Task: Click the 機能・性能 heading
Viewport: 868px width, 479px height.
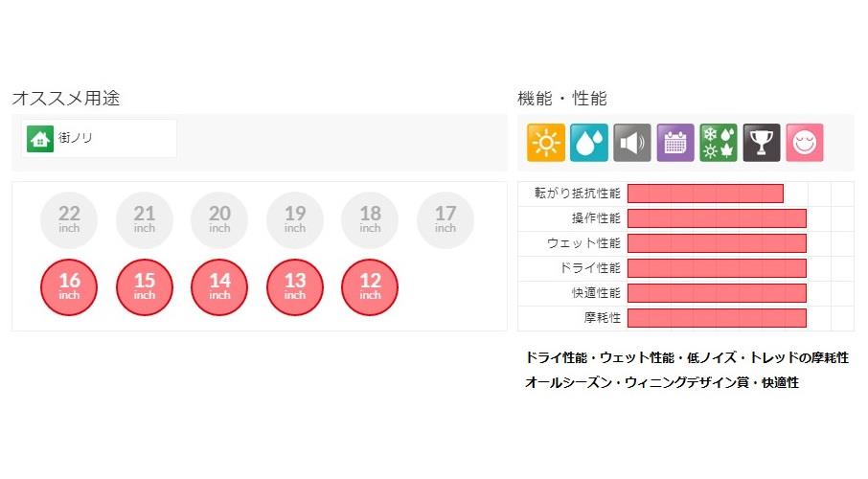Action: coord(562,99)
